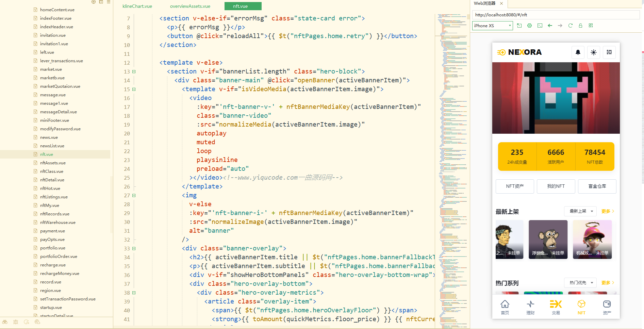This screenshot has width=644, height=329.
Task: Open market.vue in file tree
Action: (51, 69)
